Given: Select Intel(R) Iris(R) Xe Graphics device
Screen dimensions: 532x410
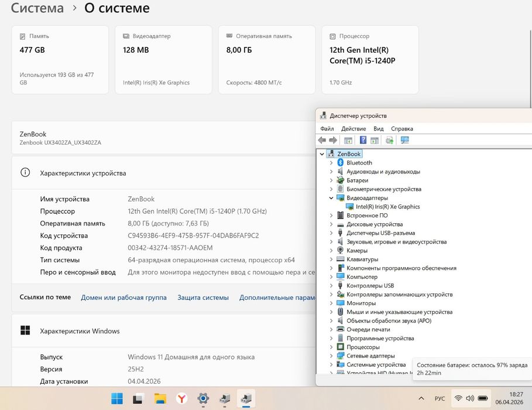Looking at the screenshot, I should [x=388, y=207].
